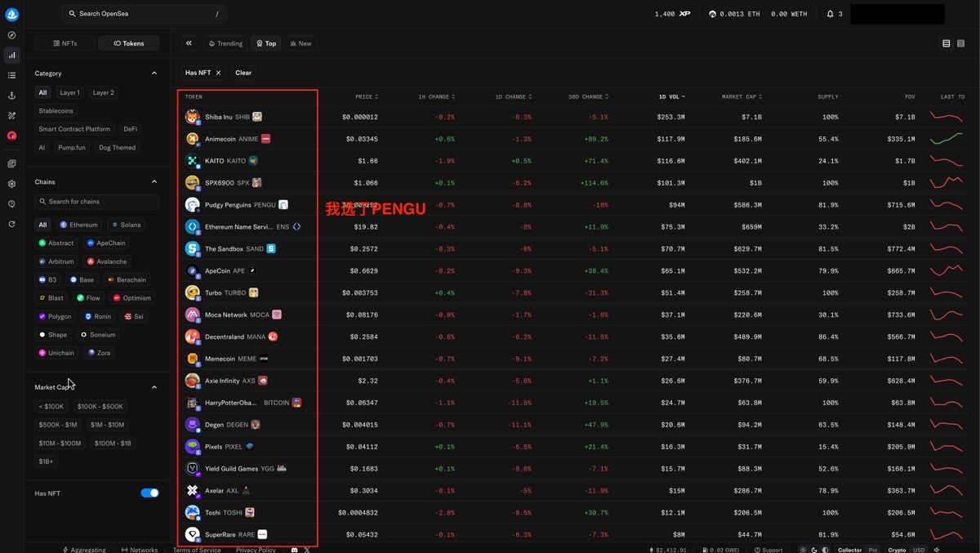Focus the Search for chains field
The height and width of the screenshot is (553, 980).
[97, 201]
